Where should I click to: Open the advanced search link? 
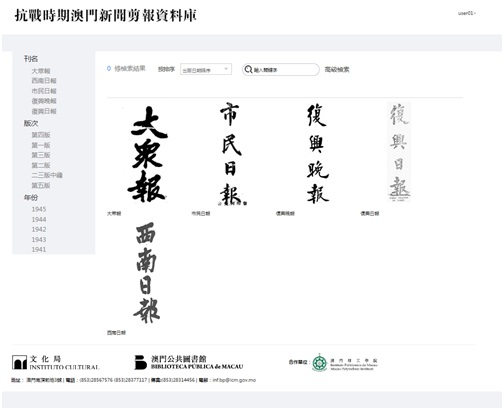pos(337,69)
